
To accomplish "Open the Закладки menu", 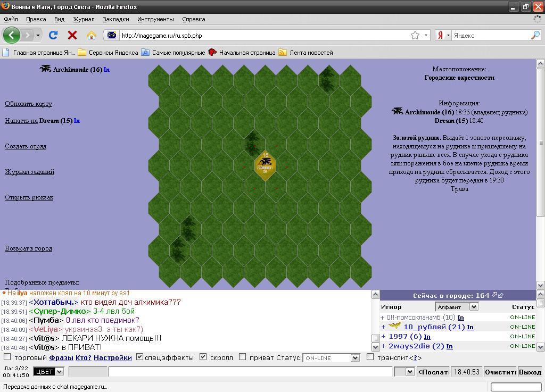I will (x=115, y=20).
